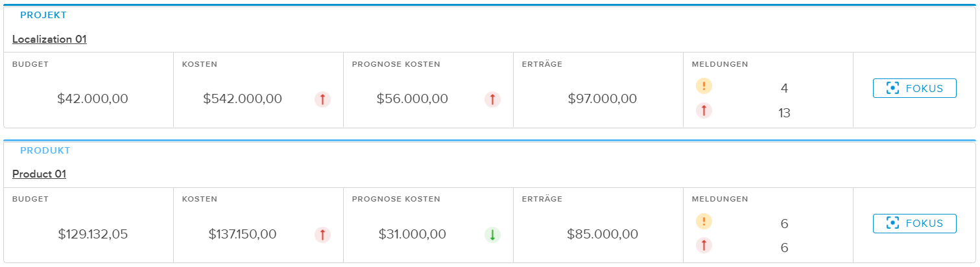Select the Projekt card header label
980x267 pixels.
(x=43, y=15)
